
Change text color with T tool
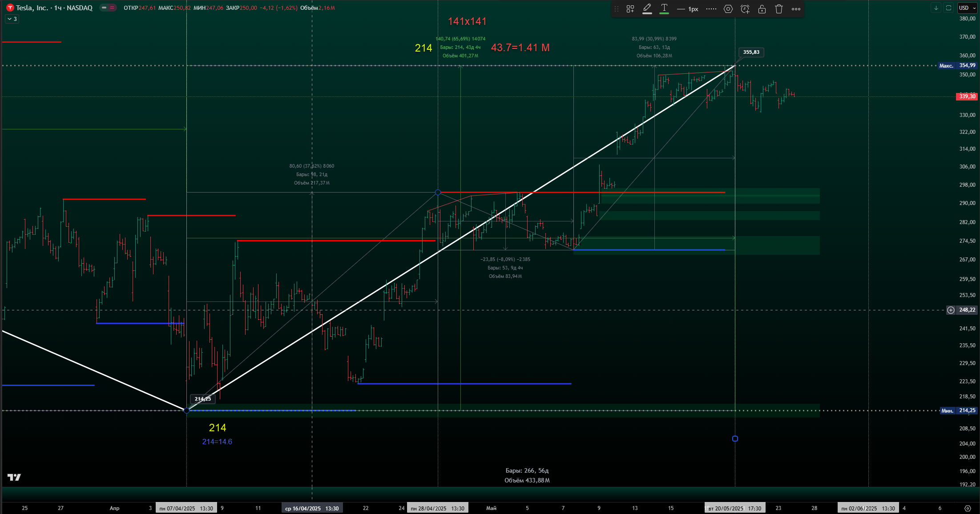664,9
